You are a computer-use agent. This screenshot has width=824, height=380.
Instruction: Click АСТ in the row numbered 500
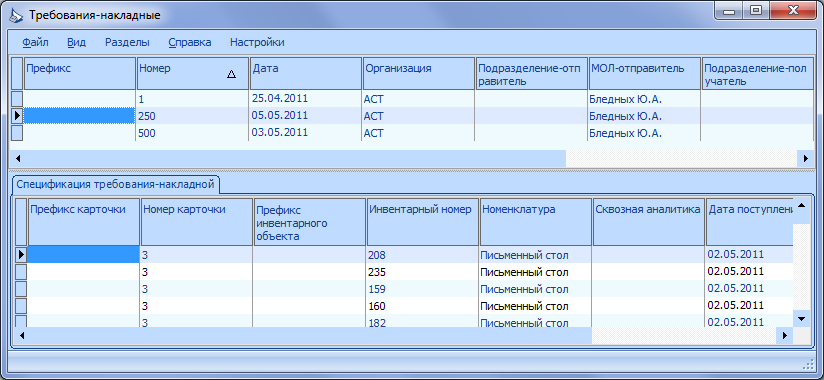coord(419,132)
